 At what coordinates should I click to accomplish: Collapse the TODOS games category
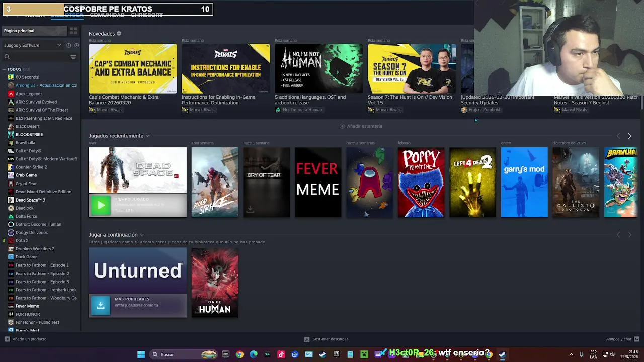pyautogui.click(x=5, y=69)
